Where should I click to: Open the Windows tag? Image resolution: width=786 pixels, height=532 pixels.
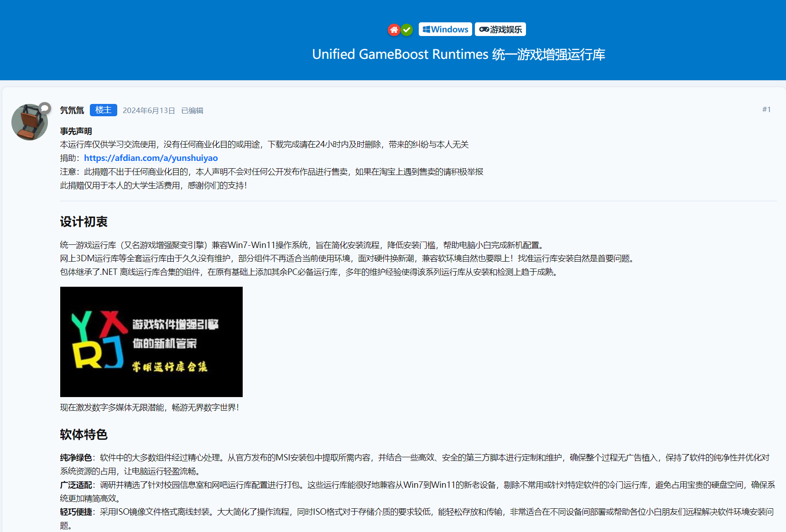pos(445,29)
